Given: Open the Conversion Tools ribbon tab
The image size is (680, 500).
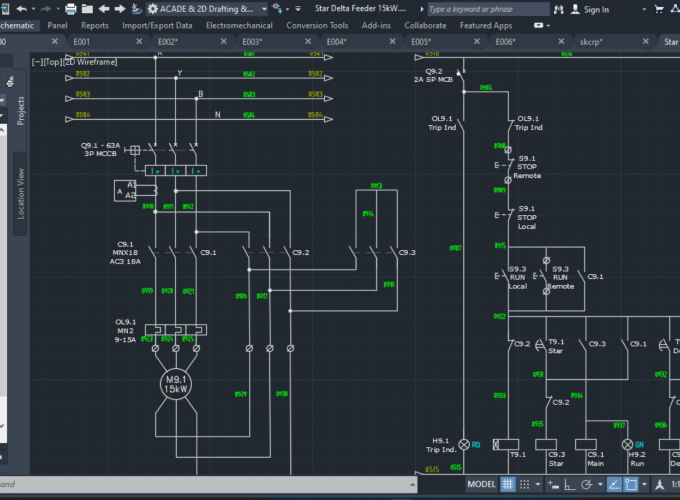Looking at the screenshot, I should [x=317, y=26].
